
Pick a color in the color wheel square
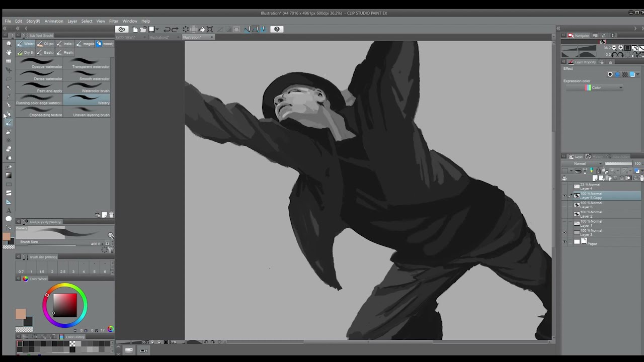[65, 305]
